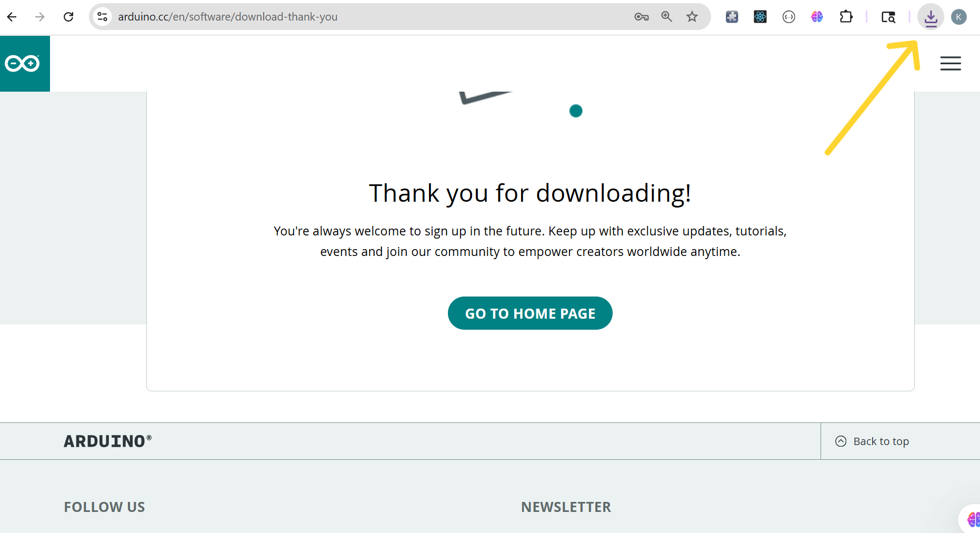980x533 pixels.
Task: Open the colorful brain extension in toolbar
Action: tap(817, 17)
